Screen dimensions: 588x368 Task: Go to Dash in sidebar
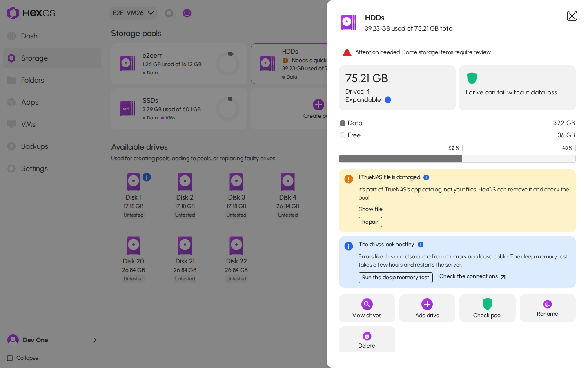click(52, 36)
